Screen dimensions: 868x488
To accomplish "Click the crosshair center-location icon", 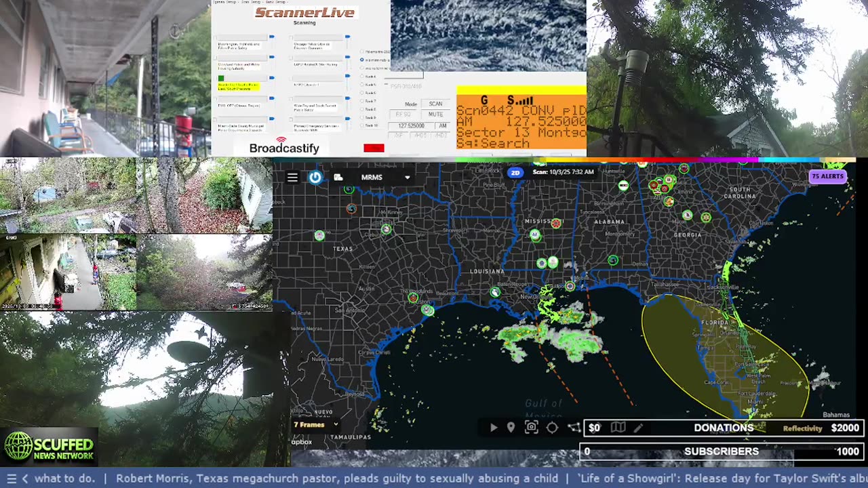I will 552,428.
